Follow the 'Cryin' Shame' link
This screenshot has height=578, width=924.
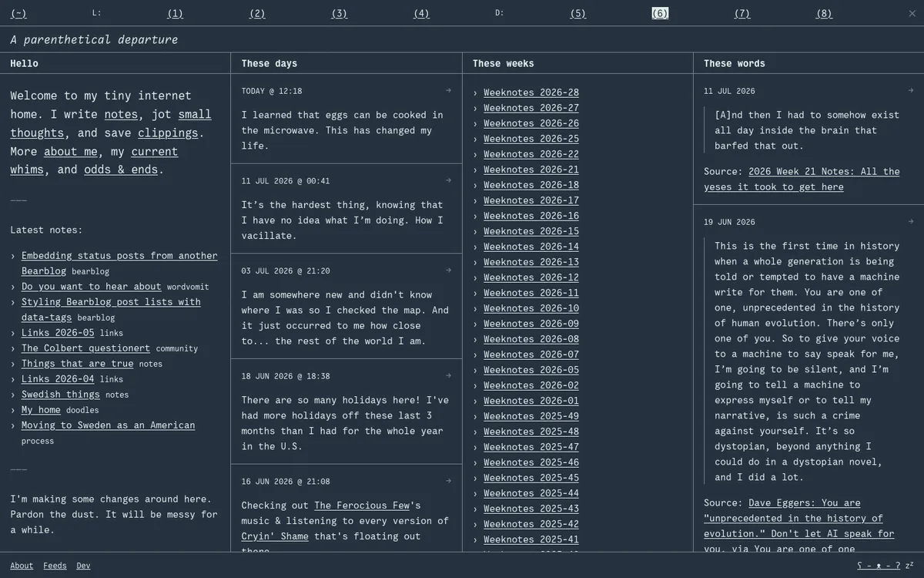(274, 536)
